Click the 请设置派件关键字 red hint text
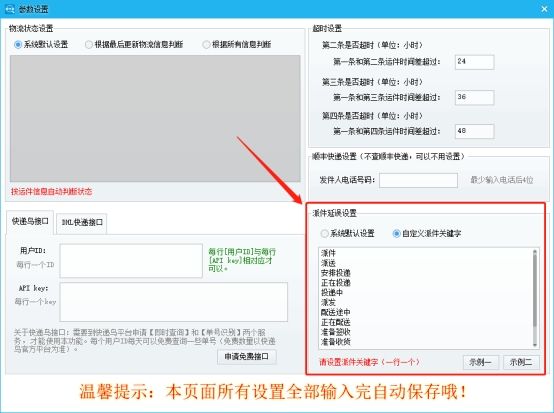 tap(369, 362)
